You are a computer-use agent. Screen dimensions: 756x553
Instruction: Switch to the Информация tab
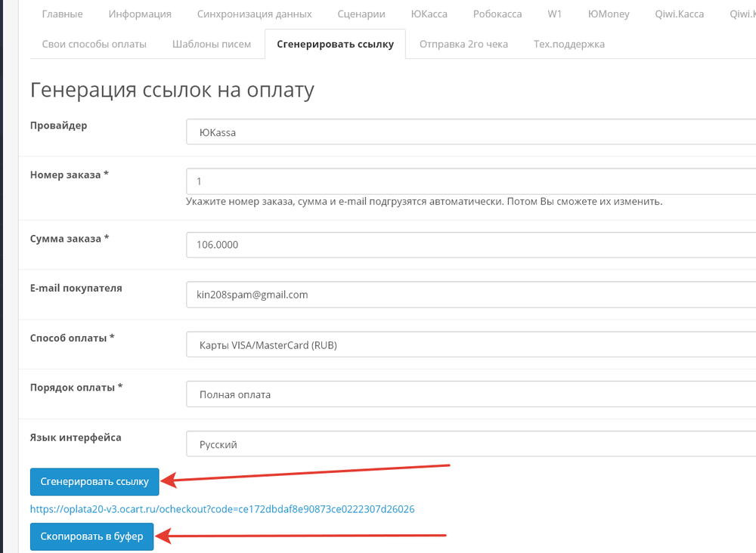140,14
